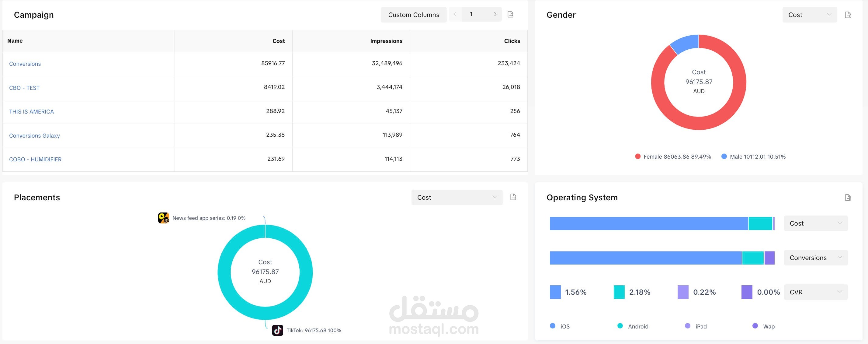The width and height of the screenshot is (868, 344).
Task: Open the CBO - TEST campaign link
Action: (x=24, y=88)
